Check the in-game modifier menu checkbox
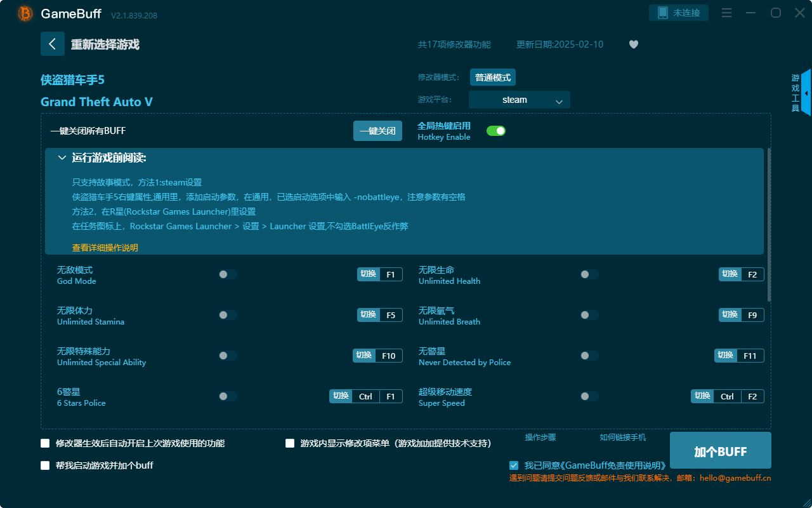Image resolution: width=812 pixels, height=508 pixels. tap(290, 443)
